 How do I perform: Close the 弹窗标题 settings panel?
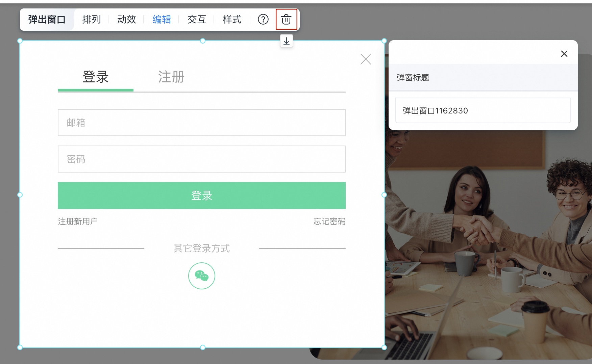[564, 54]
